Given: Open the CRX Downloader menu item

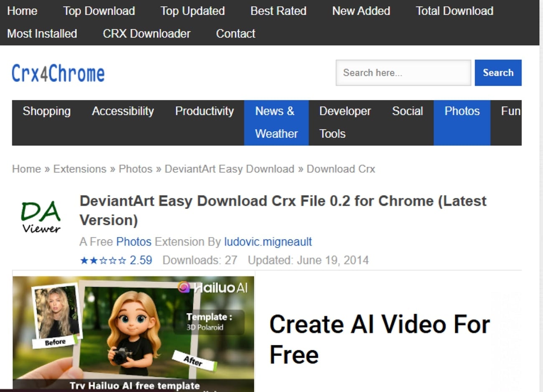Looking at the screenshot, I should pos(146,33).
